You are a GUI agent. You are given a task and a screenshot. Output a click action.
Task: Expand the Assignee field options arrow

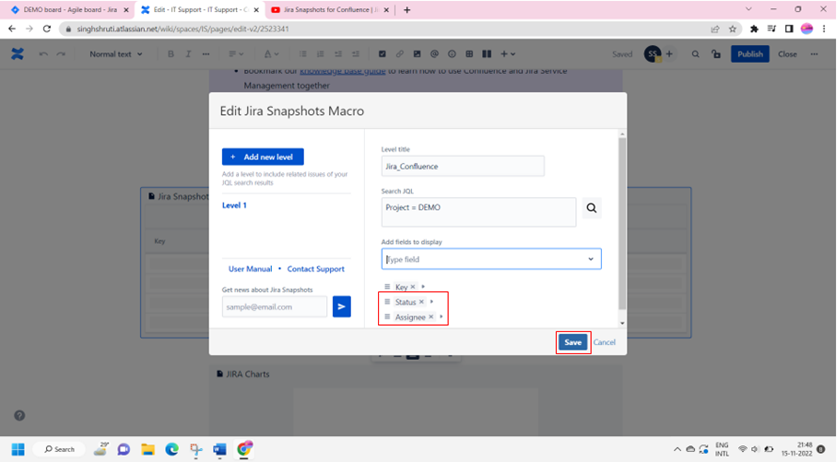tap(441, 317)
